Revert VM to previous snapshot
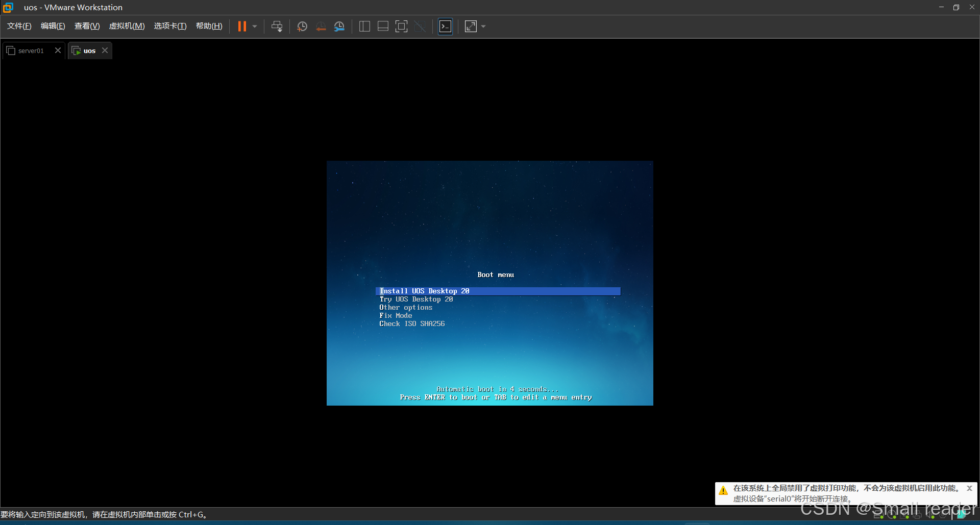 [x=321, y=27]
